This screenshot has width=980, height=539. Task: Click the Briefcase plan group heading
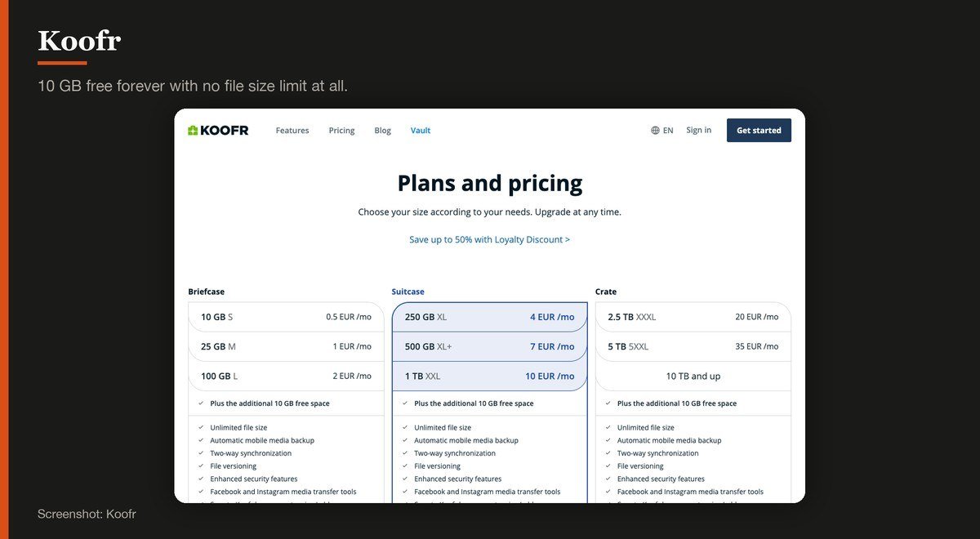coord(206,292)
